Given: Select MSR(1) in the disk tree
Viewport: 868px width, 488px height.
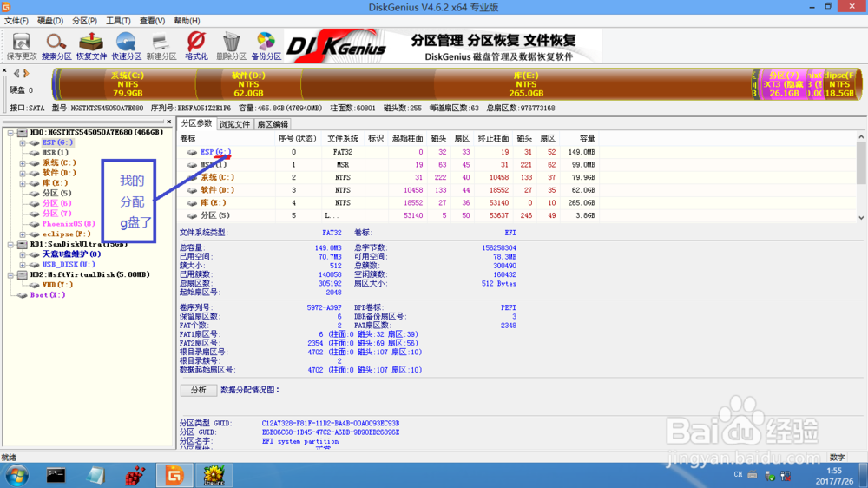Looking at the screenshot, I should 55,152.
